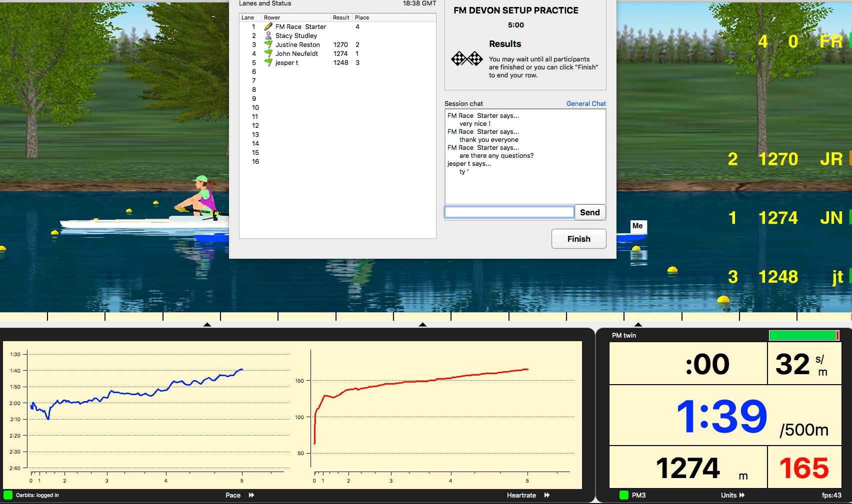Click the flag icon beside jesper t
Image resolution: width=852 pixels, height=504 pixels.
268,62
